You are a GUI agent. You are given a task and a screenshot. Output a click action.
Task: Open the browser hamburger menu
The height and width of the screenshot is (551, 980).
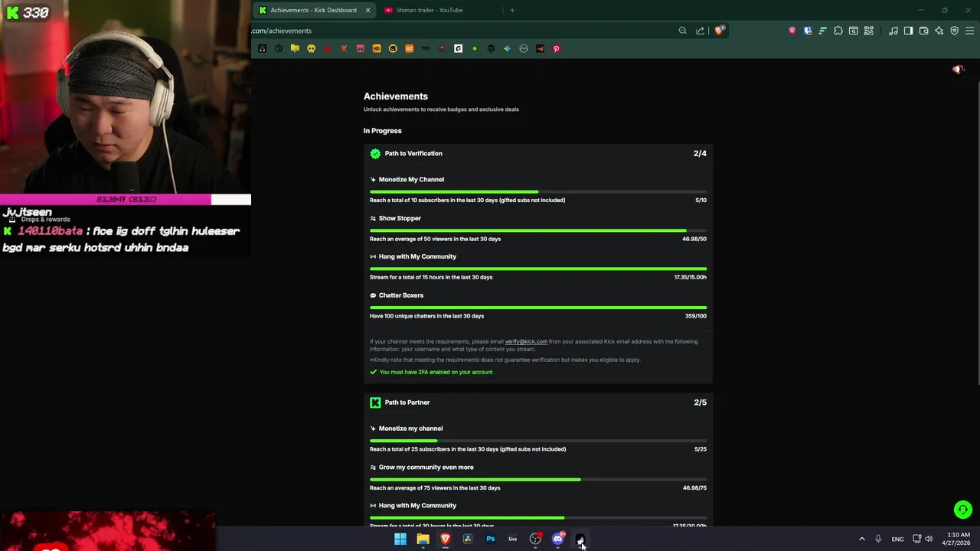pyautogui.click(x=969, y=31)
